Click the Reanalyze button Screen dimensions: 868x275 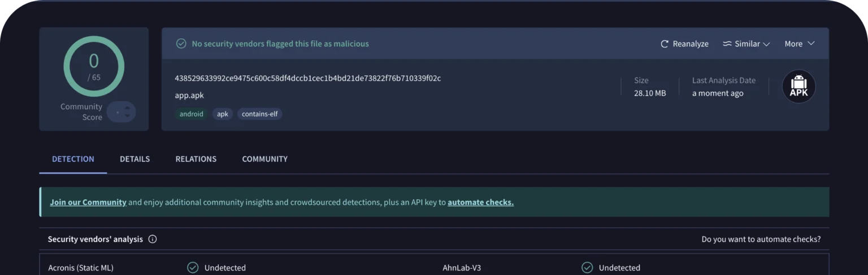[684, 44]
